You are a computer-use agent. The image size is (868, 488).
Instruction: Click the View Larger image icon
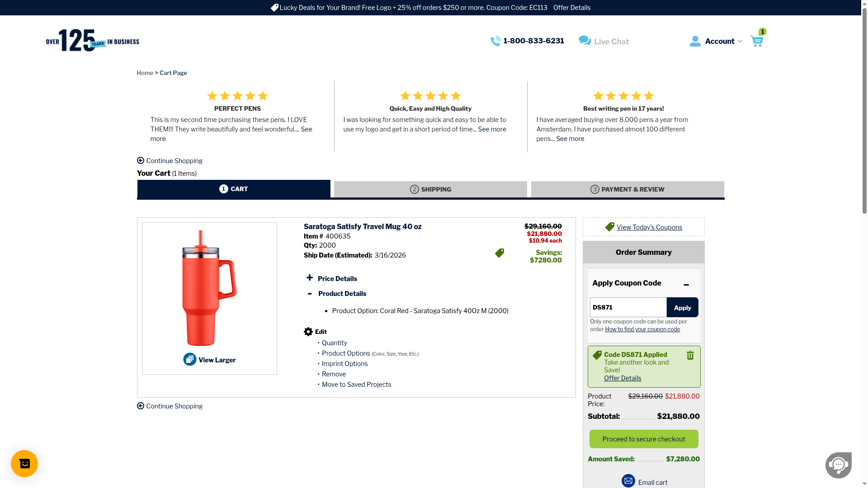(x=189, y=360)
